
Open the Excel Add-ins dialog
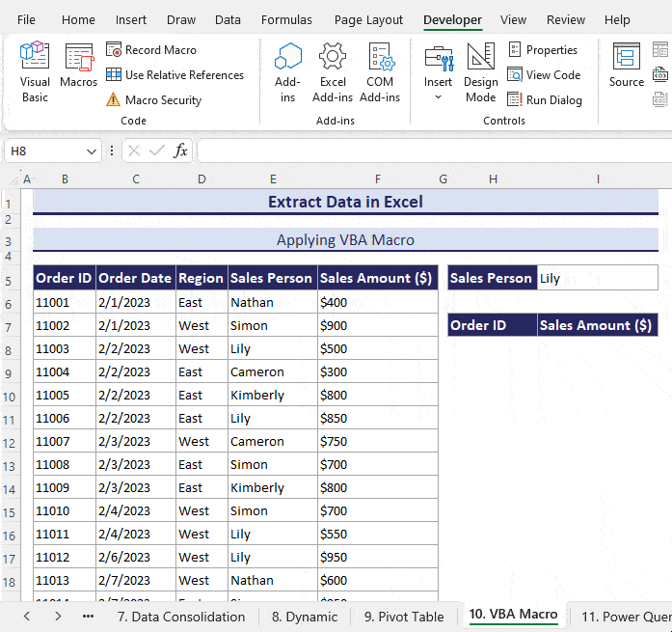[333, 71]
